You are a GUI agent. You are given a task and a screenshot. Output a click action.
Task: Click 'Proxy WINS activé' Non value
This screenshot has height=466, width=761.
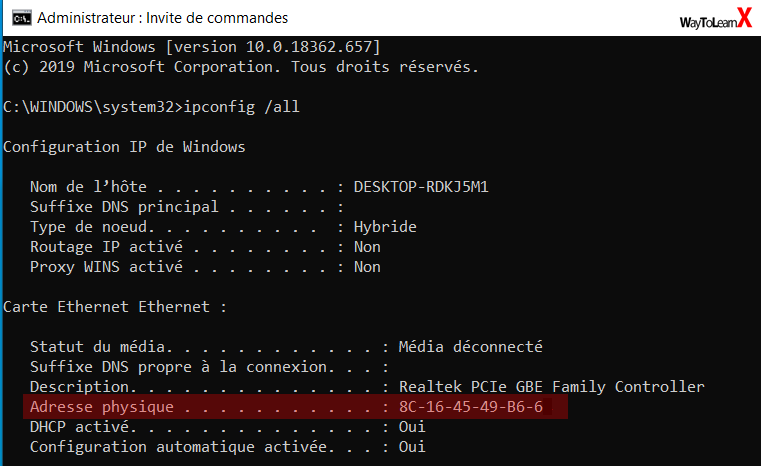[367, 267]
